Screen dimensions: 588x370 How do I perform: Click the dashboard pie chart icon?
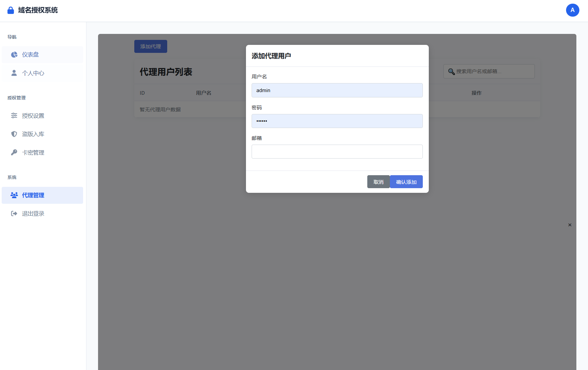coord(14,55)
